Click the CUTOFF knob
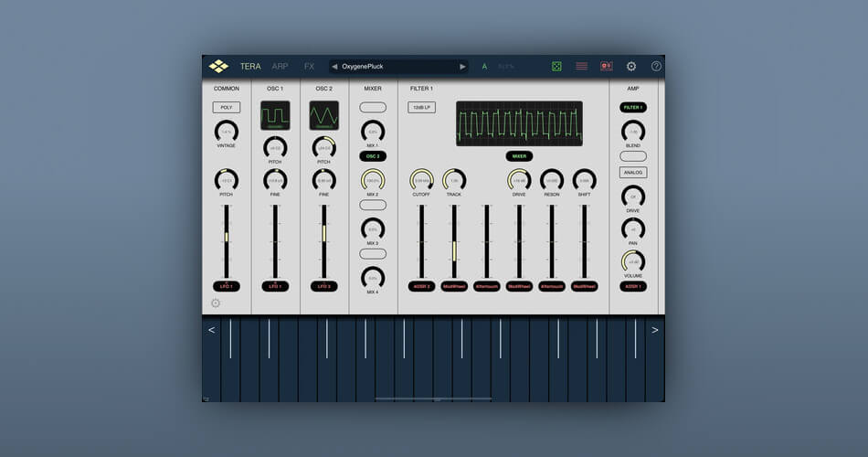Image resolution: width=868 pixels, height=457 pixels. 422,181
